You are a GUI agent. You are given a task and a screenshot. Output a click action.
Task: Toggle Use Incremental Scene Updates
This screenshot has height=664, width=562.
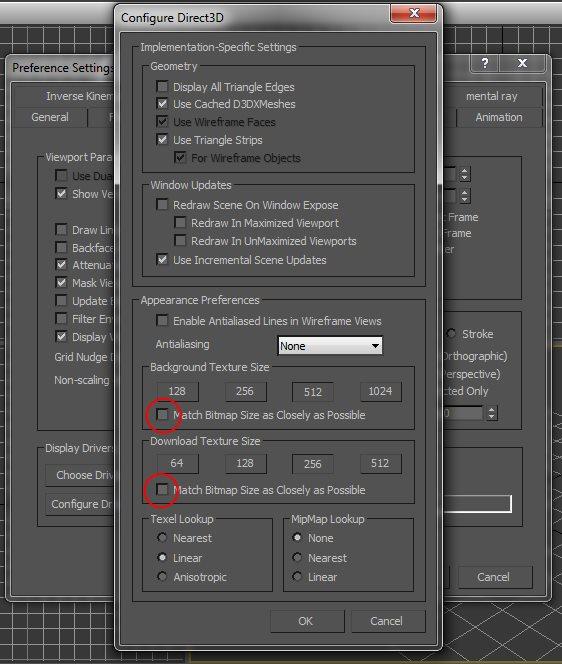click(162, 259)
